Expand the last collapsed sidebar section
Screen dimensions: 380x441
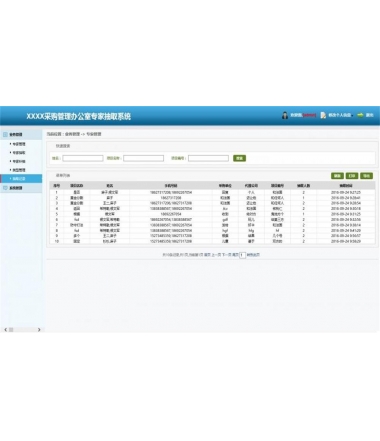tap(21, 188)
